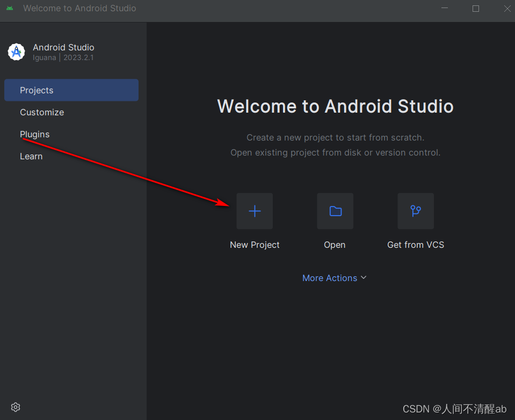Clone a repository using Get from VCS
515x420 pixels.
point(415,245)
